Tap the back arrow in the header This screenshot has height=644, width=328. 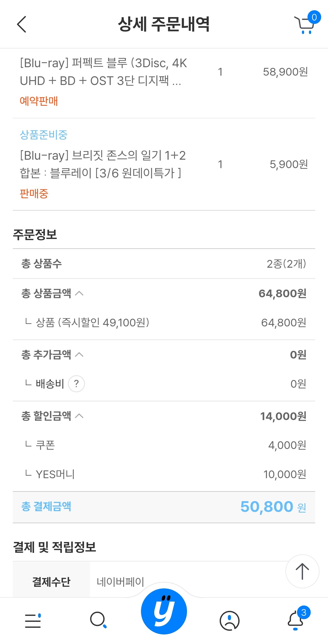click(x=21, y=24)
